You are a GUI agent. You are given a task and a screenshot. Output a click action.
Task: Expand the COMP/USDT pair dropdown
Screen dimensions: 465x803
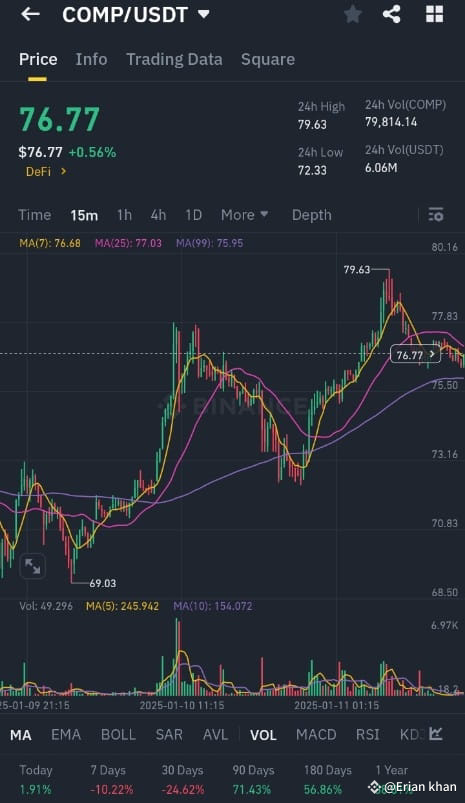pyautogui.click(x=204, y=14)
